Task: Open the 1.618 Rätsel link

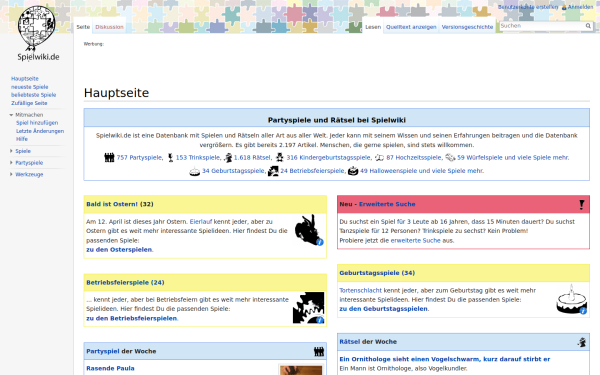Action: 252,158
